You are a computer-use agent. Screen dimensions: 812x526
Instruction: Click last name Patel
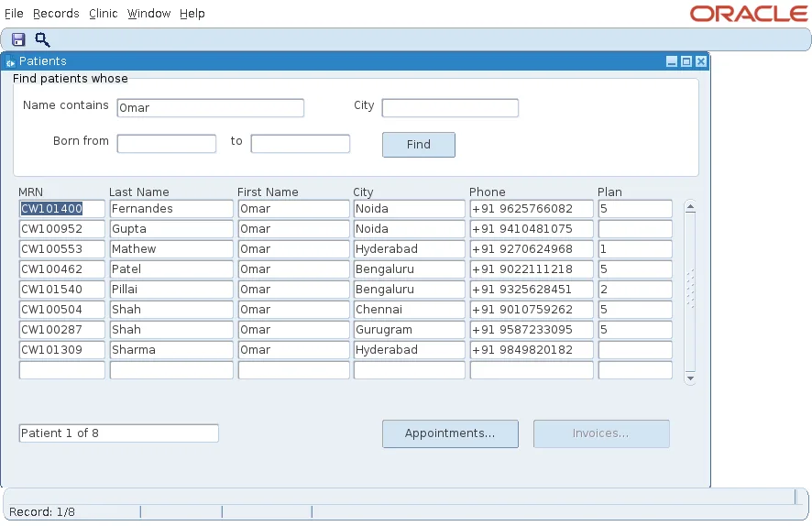tap(171, 269)
